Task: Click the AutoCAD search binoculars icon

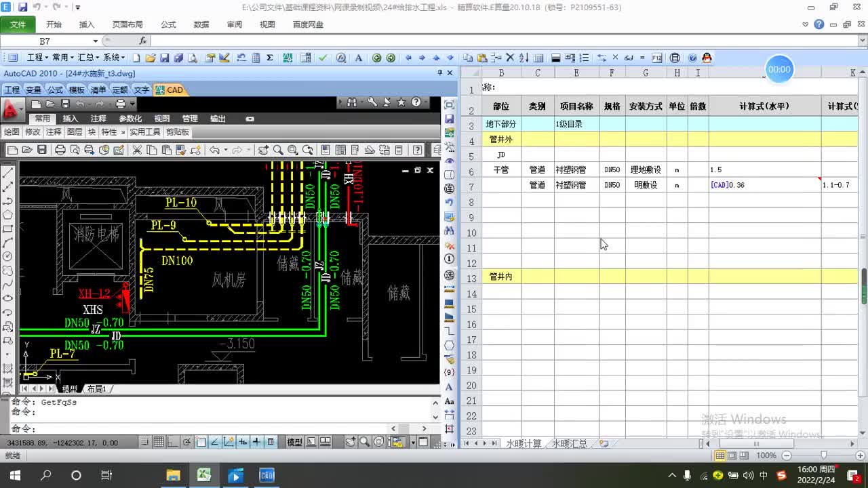Action: 351,102
